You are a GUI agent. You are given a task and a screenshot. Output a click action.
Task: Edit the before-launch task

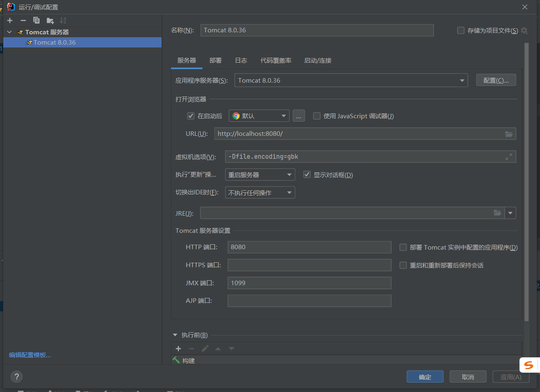[x=205, y=349]
